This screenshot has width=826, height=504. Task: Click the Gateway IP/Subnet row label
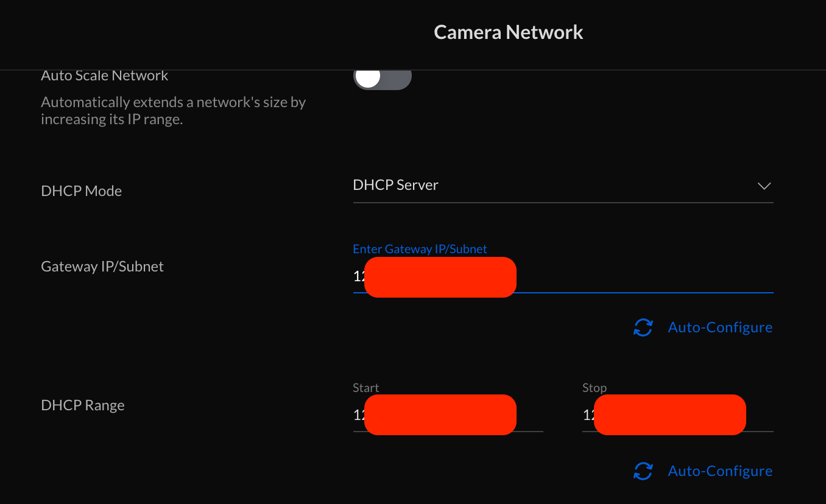click(x=102, y=267)
